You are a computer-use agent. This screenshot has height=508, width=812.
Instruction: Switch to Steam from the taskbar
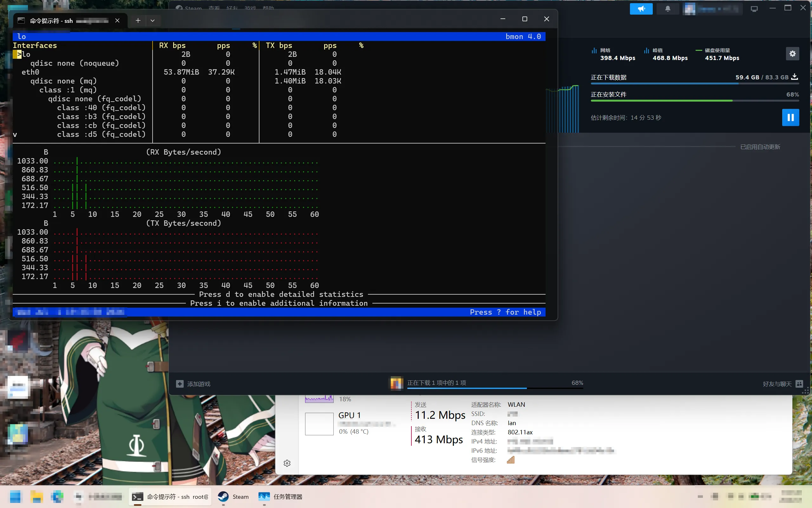pyautogui.click(x=233, y=497)
